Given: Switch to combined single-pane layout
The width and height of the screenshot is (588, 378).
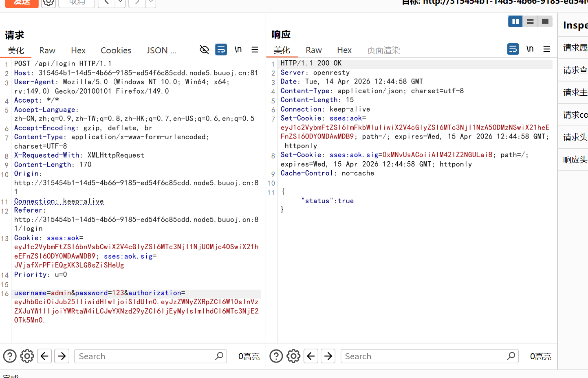Looking at the screenshot, I should 545,22.
